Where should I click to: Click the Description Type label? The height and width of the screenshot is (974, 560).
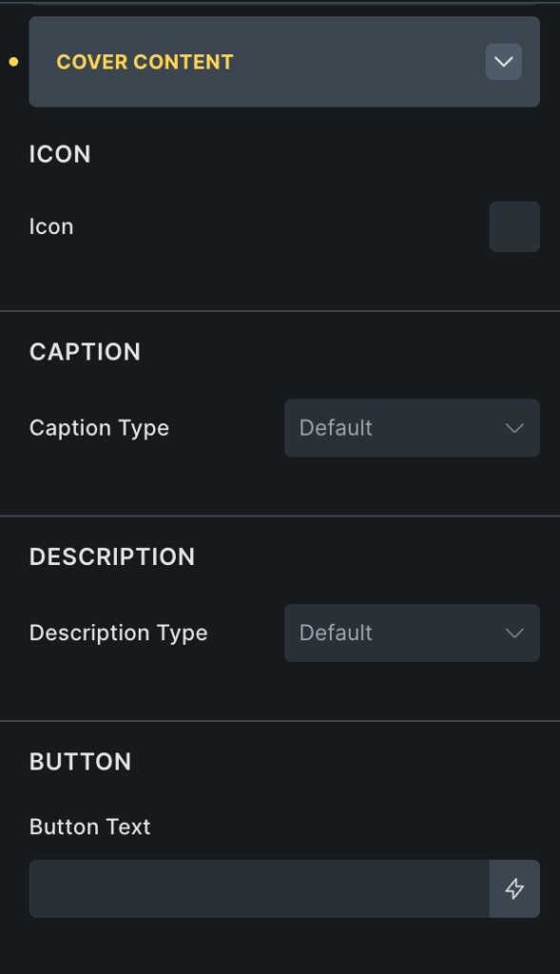pos(119,633)
